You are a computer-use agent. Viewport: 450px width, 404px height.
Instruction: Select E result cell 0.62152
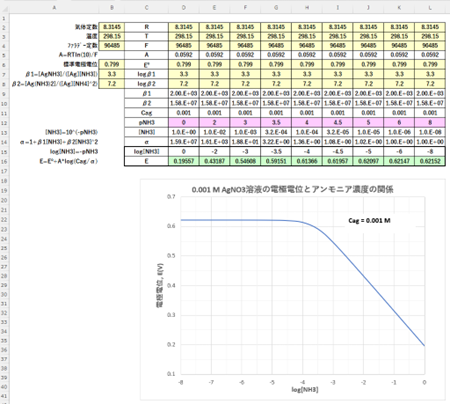coord(430,162)
